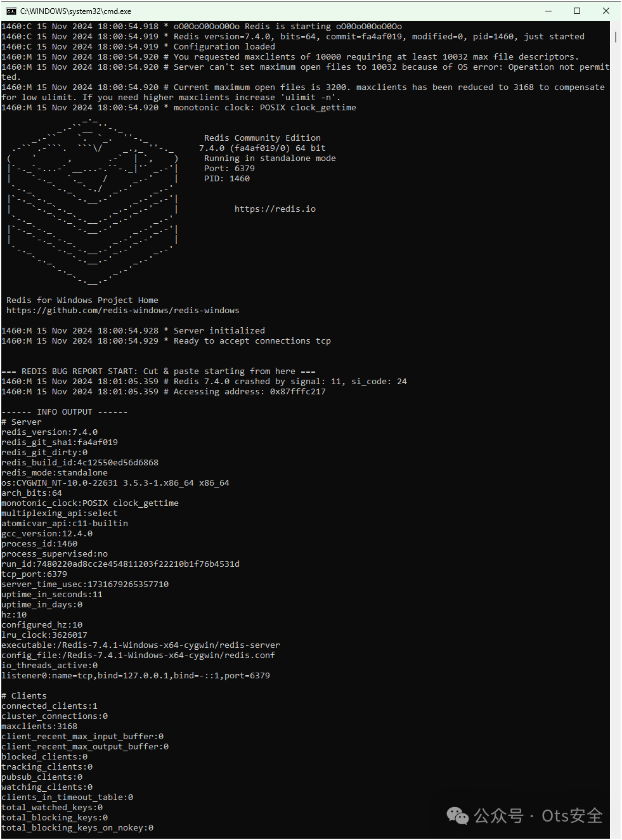This screenshot has height=840, width=622.
Task: Maximize the cmd.exe window
Action: pyautogui.click(x=577, y=11)
